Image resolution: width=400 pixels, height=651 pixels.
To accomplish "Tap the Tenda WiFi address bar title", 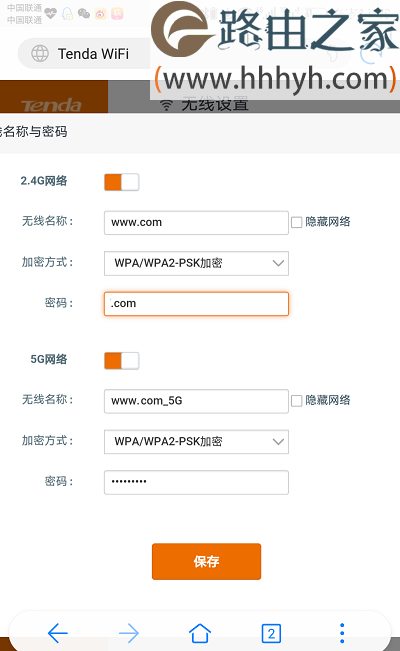I will pos(93,54).
